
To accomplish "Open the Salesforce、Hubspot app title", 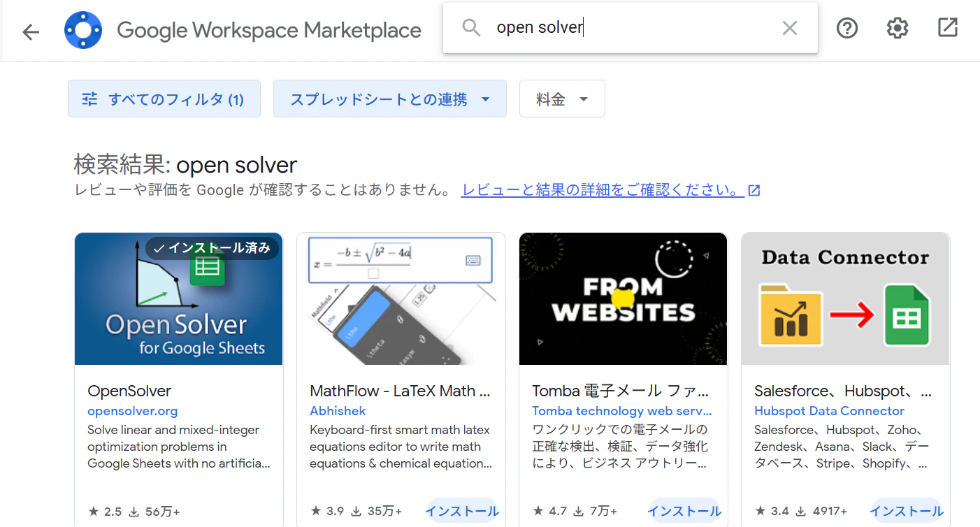I will 843,391.
